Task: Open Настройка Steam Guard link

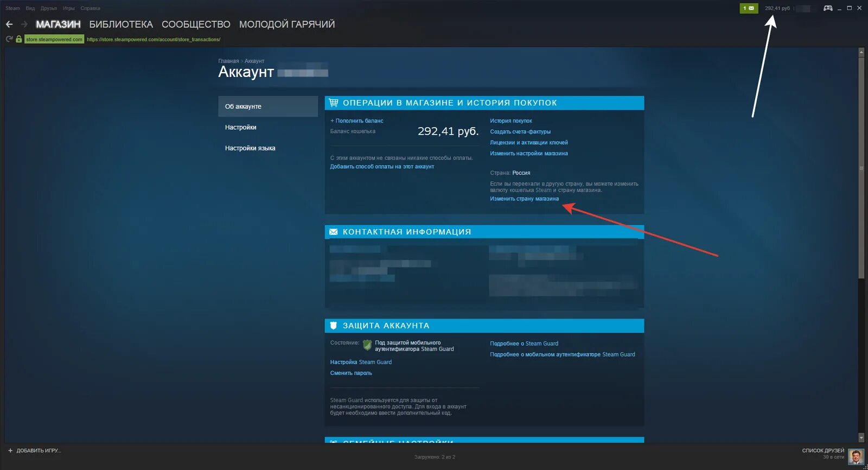Action: pyautogui.click(x=361, y=362)
